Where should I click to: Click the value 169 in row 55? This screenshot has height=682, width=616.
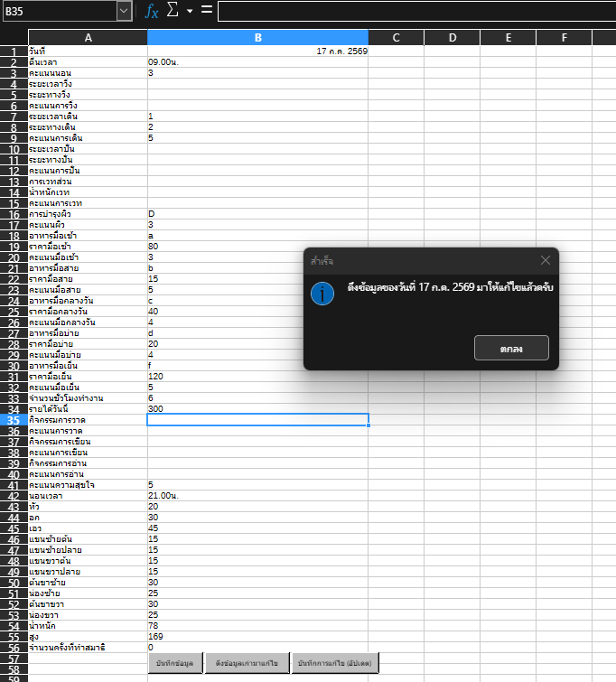click(x=258, y=637)
